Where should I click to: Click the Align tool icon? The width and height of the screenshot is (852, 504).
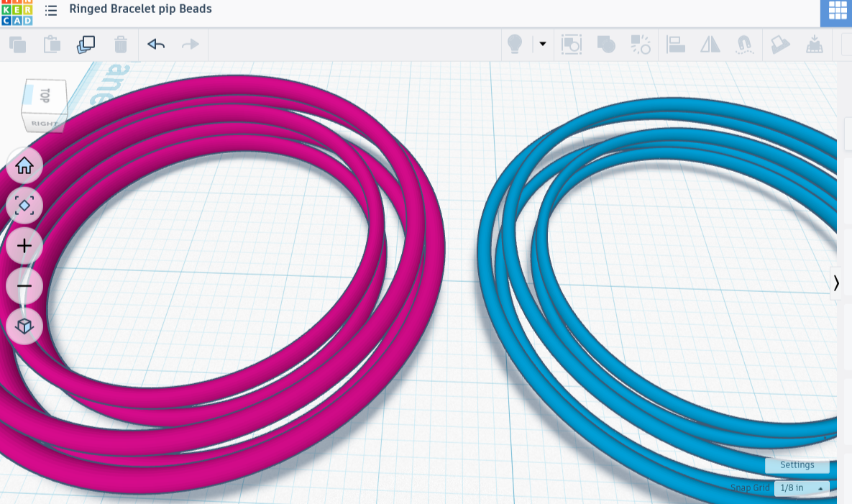(x=675, y=45)
